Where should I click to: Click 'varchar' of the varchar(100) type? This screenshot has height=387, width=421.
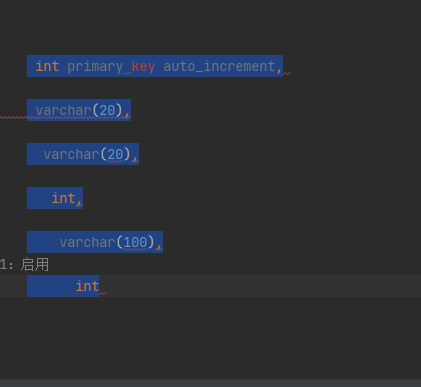pyautogui.click(x=87, y=242)
